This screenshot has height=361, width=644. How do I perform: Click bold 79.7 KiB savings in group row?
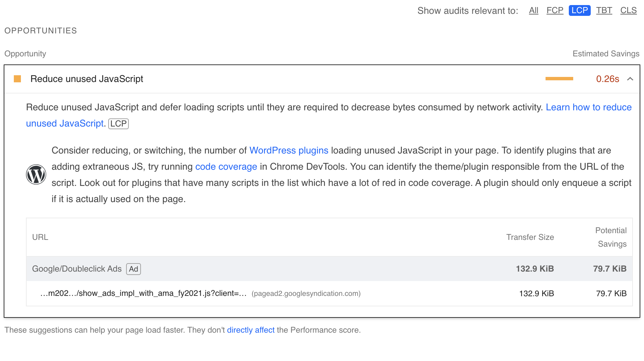[610, 269]
